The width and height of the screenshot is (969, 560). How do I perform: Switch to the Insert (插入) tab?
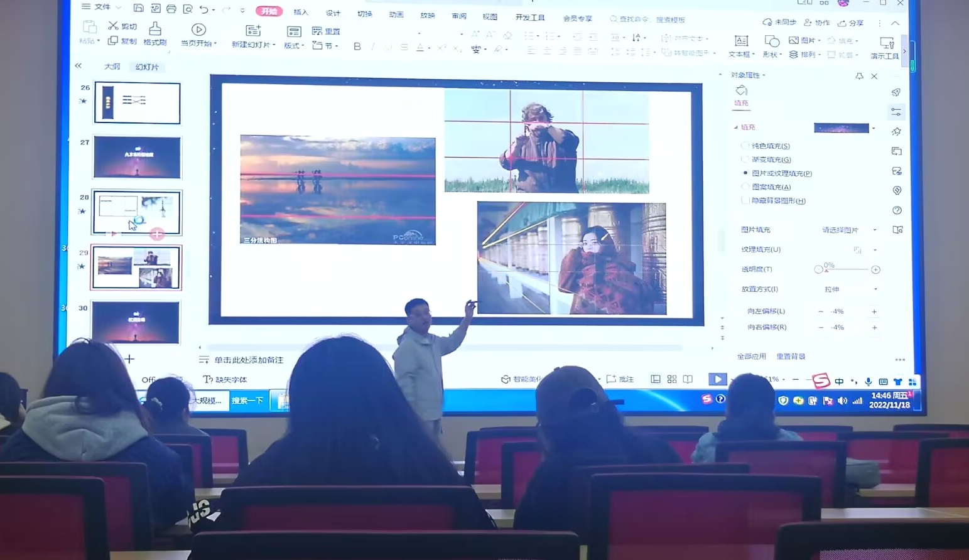click(301, 12)
